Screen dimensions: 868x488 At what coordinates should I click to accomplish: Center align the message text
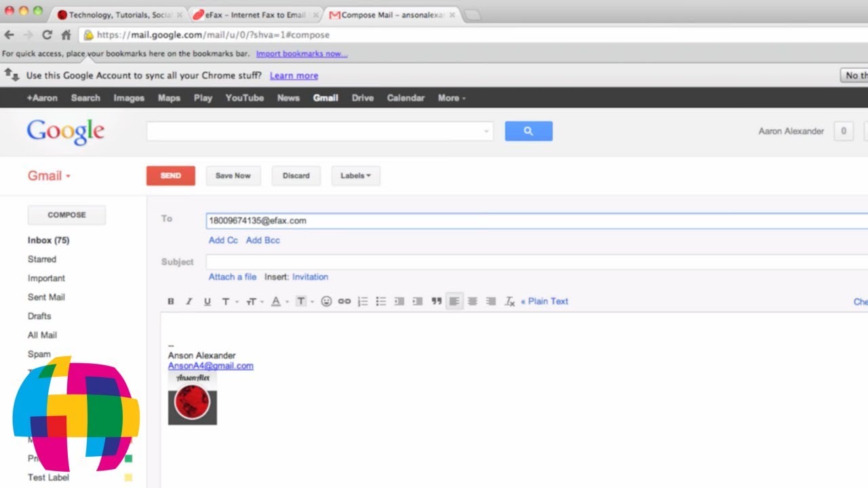[x=473, y=302]
